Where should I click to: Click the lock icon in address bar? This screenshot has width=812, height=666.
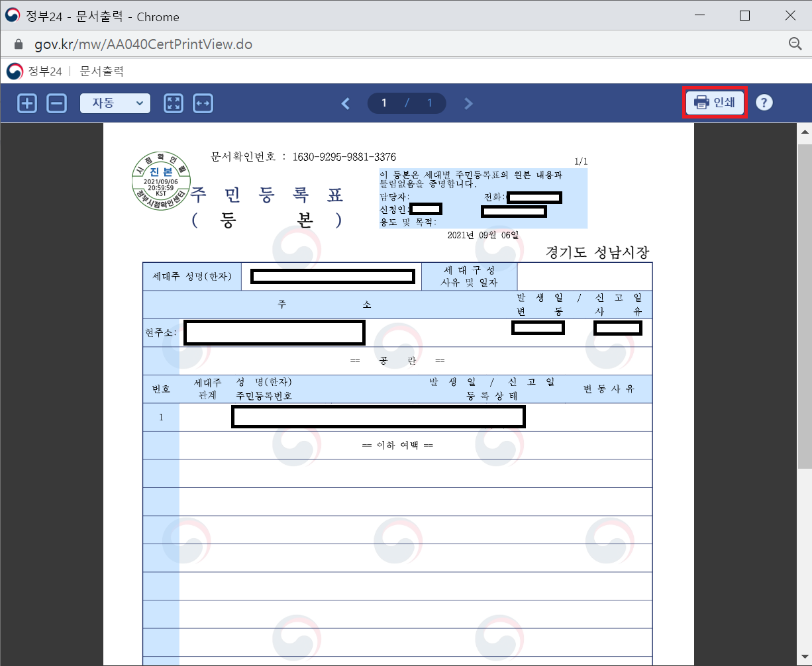click(19, 44)
